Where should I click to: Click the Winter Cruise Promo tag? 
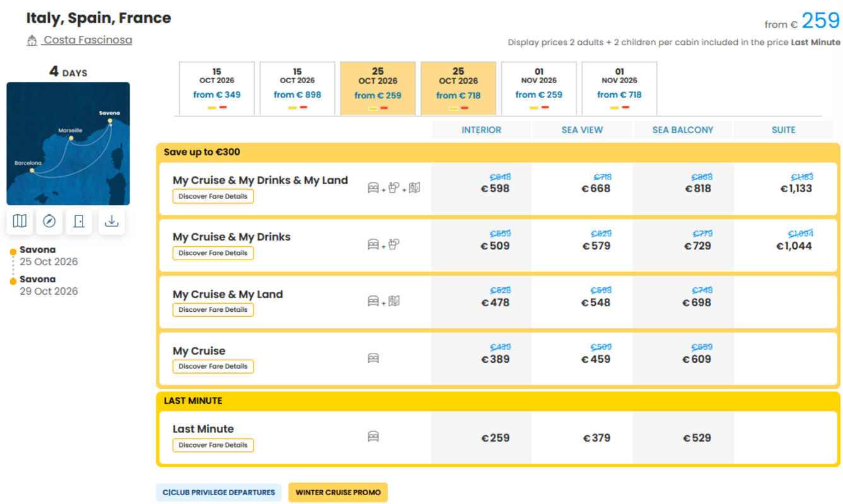[x=338, y=492]
